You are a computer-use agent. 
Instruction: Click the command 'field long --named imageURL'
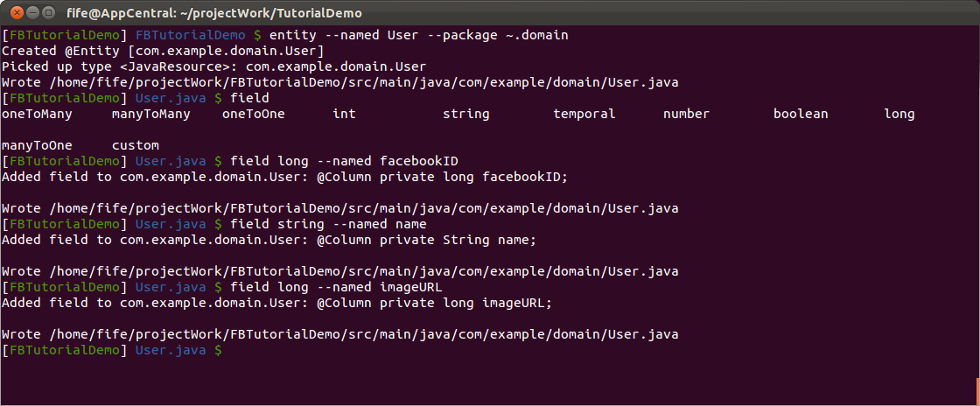pos(337,287)
